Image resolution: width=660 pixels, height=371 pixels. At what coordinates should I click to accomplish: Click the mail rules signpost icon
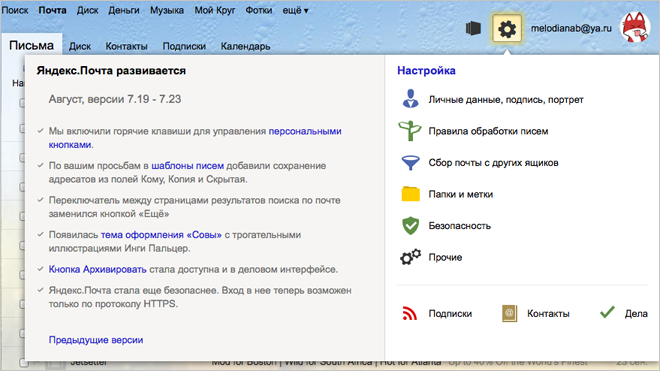point(410,131)
